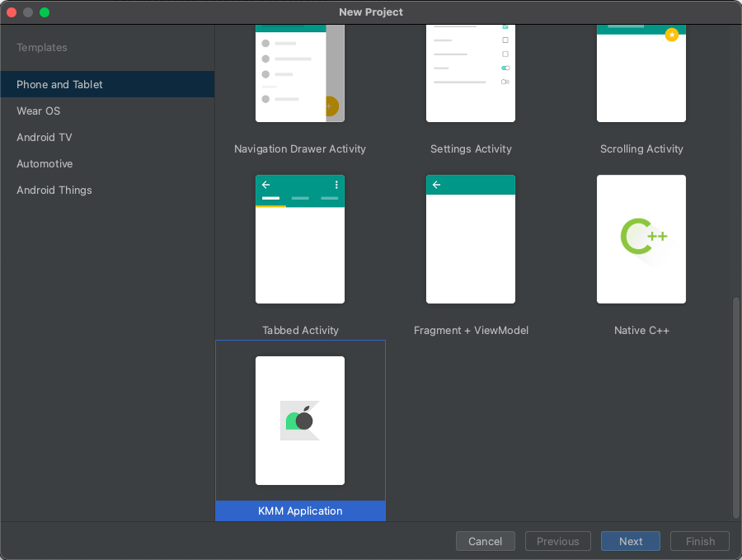
Task: Click the Tabbed Activity label
Action: pos(300,330)
